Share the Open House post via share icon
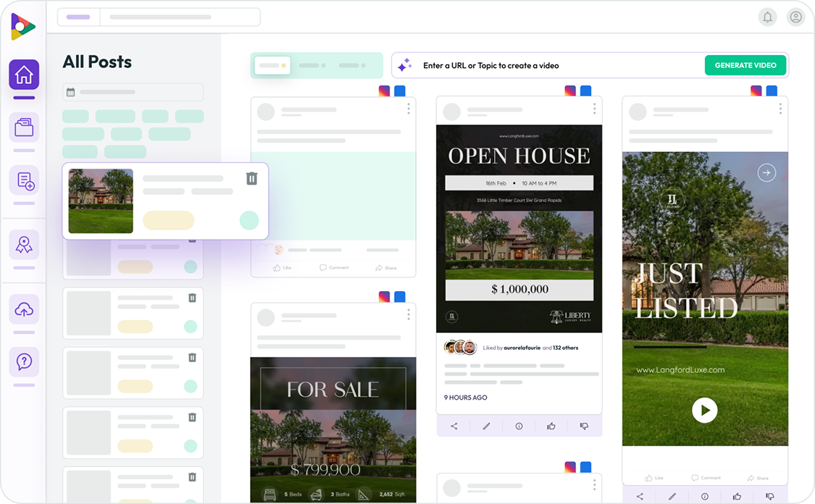This screenshot has height=504, width=815. point(454,426)
